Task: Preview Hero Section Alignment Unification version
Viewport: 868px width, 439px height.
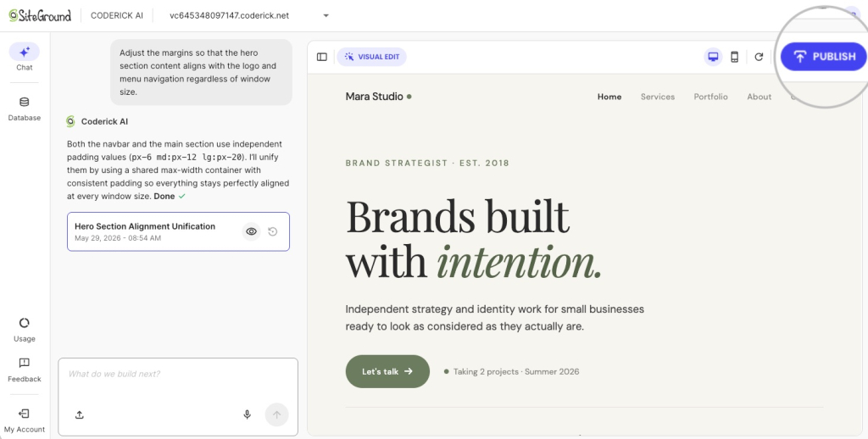Action: (x=251, y=231)
